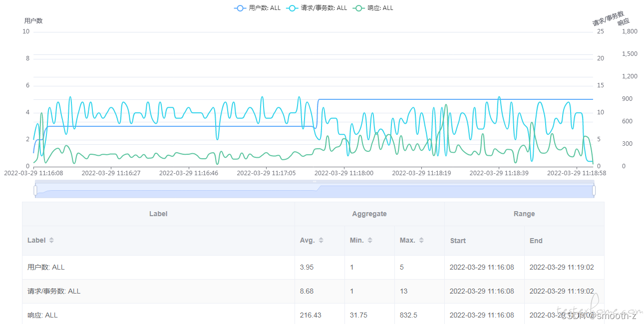The image size is (644, 324).
Task: Click the End column header
Action: [536, 241]
